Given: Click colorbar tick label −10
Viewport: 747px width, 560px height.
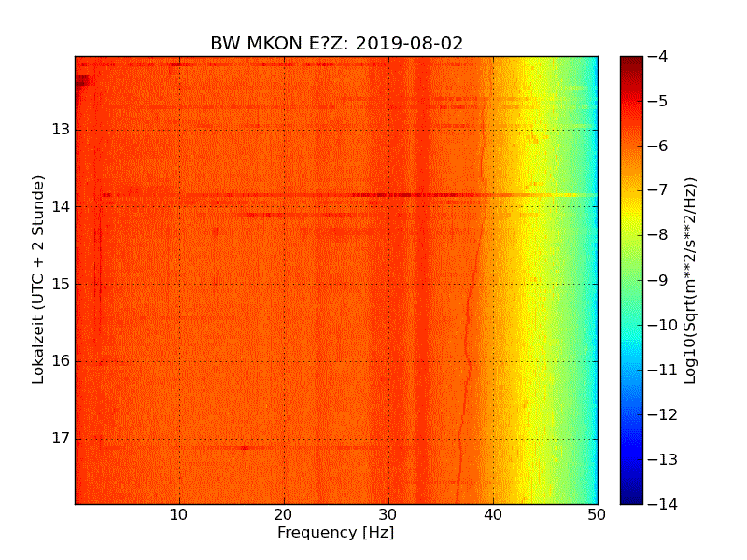Looking at the screenshot, I should click(x=663, y=325).
